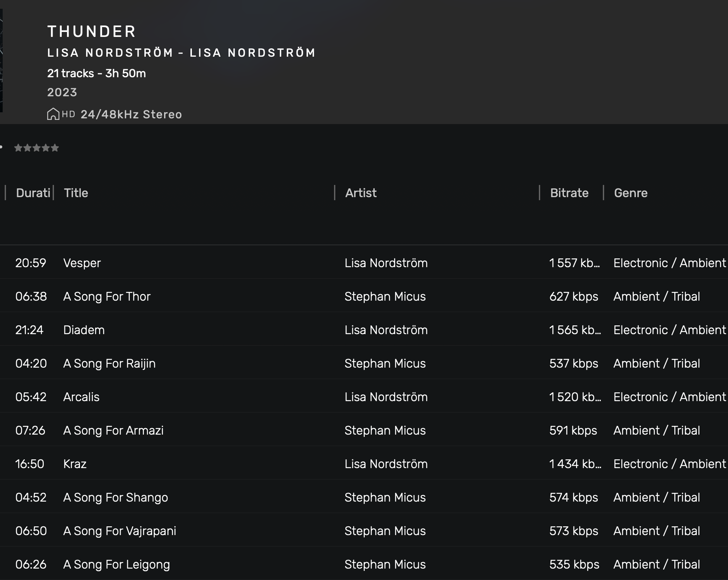The image size is (728, 580).
Task: Select the track Vesper
Action: (x=82, y=263)
